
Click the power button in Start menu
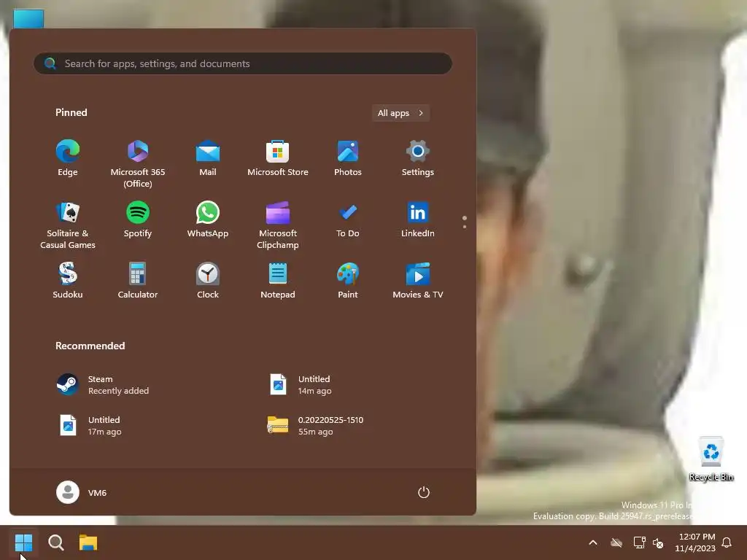(x=424, y=492)
